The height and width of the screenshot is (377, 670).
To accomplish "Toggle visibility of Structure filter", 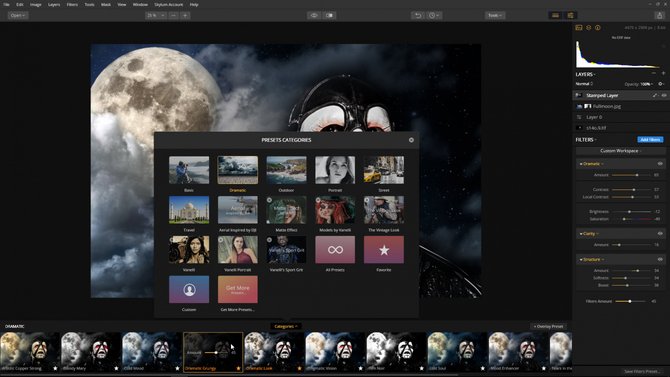I will pyautogui.click(x=660, y=259).
